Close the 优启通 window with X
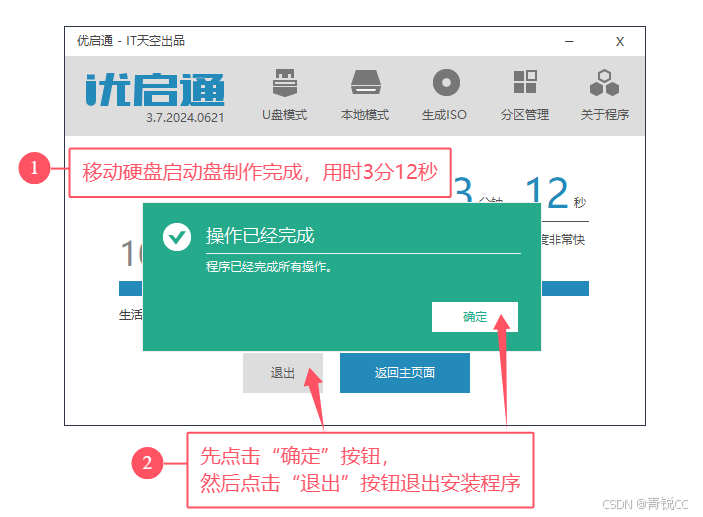Viewport: 703px width, 517px height. click(620, 42)
